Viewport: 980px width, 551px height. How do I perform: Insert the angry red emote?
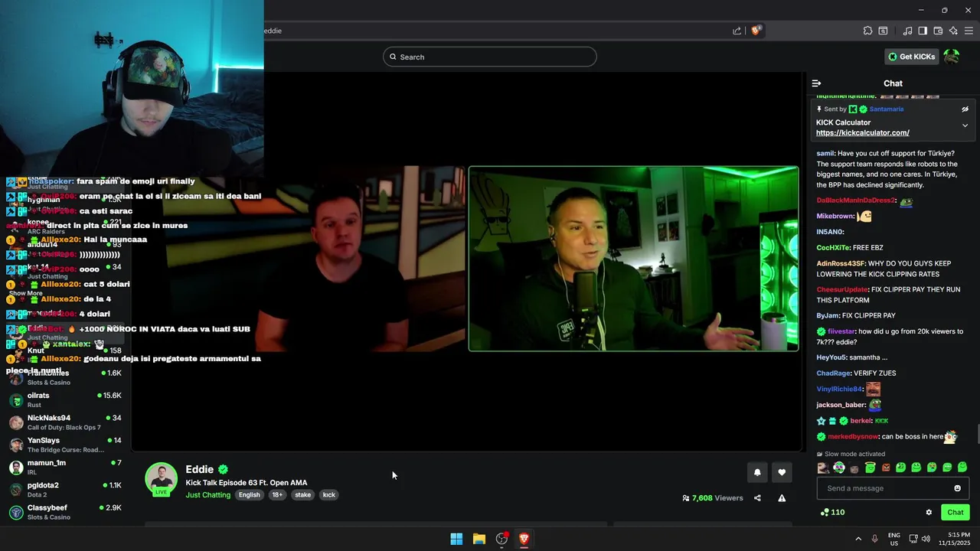tap(886, 468)
